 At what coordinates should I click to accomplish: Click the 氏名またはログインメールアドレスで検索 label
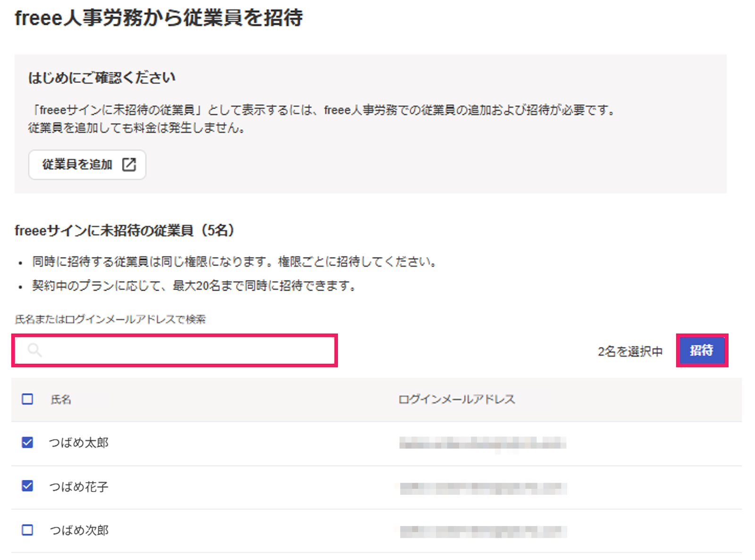coord(110,319)
